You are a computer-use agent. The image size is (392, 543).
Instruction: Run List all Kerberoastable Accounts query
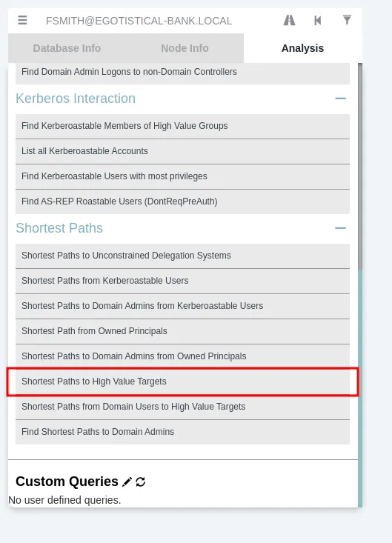[182, 151]
